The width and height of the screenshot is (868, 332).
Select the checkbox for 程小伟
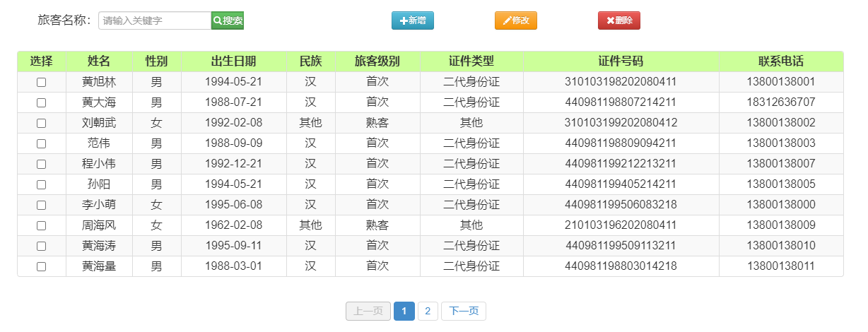coord(42,164)
